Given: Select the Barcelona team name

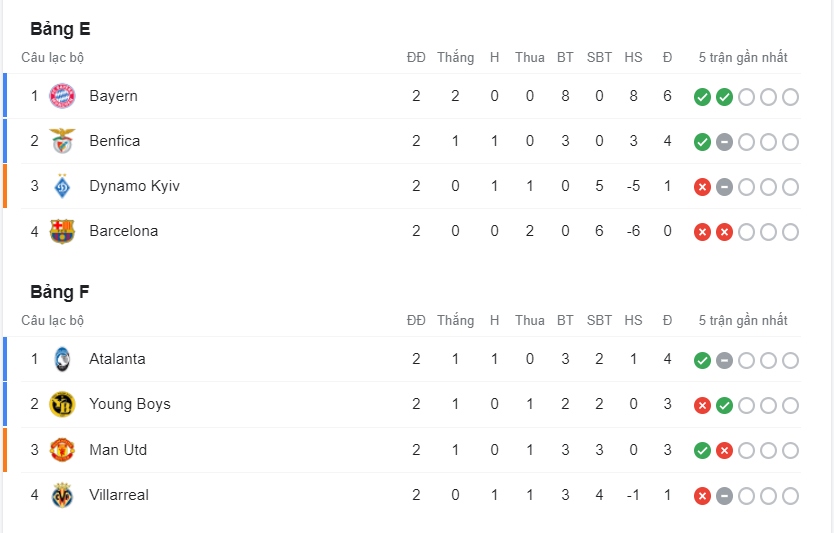Looking at the screenshot, I should click(123, 231).
